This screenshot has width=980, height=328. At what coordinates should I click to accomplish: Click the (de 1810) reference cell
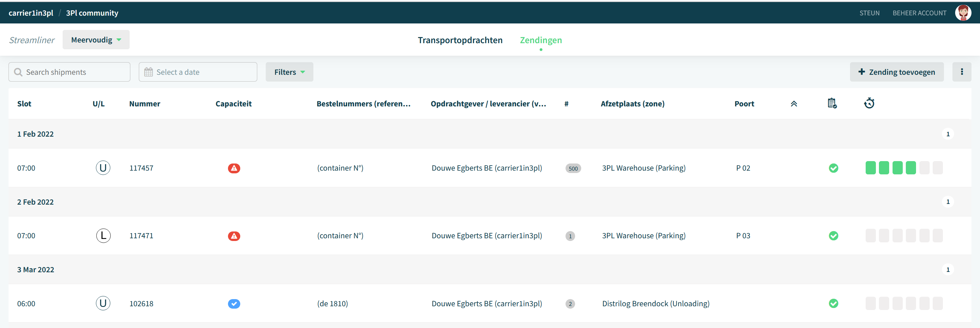(332, 304)
